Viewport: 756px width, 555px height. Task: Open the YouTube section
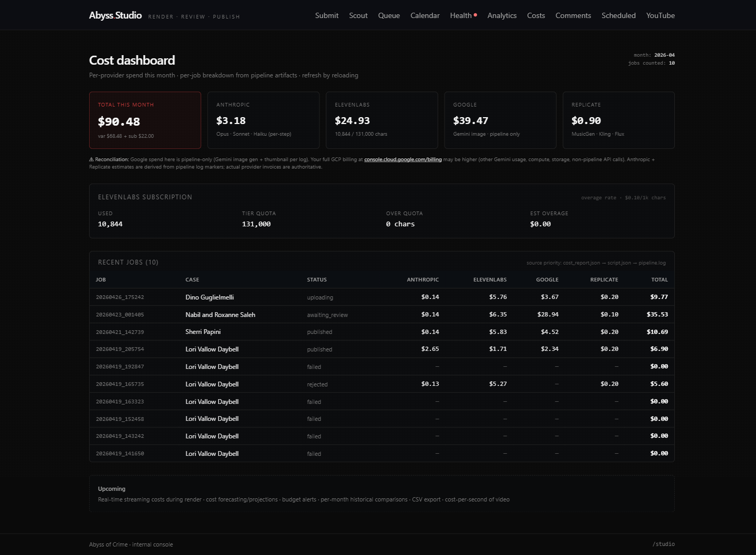coord(660,15)
